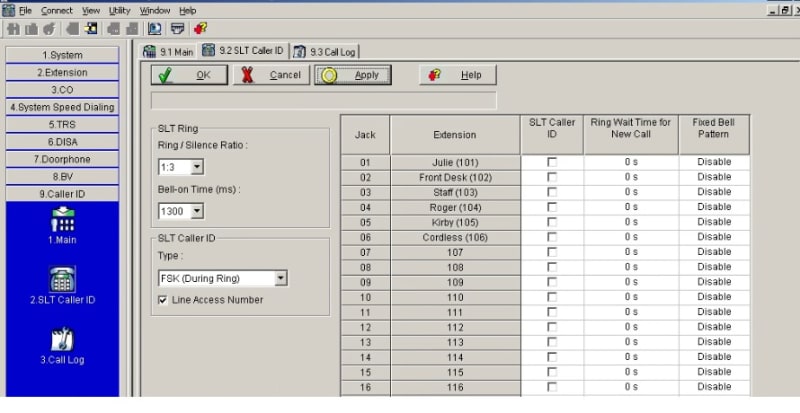Open the 4.System Speed Dialing section
Viewport: 800px width, 413px height.
coord(62,107)
